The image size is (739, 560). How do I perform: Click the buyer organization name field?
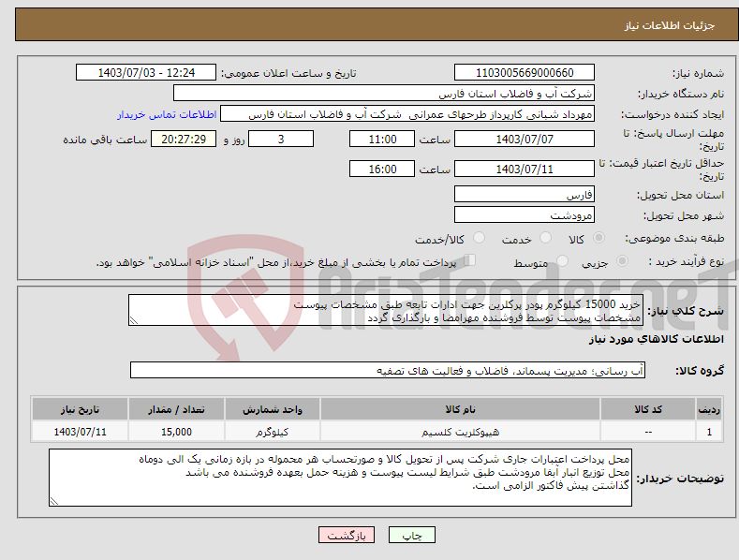[x=384, y=94]
